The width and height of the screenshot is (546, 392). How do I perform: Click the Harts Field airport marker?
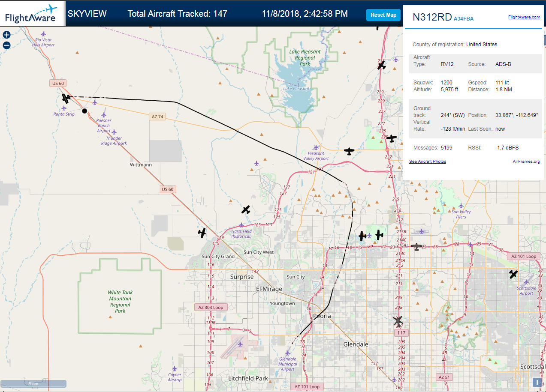coord(241,225)
